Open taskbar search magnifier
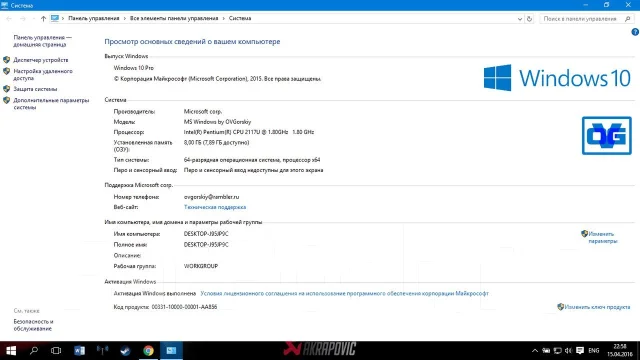 [34, 351]
